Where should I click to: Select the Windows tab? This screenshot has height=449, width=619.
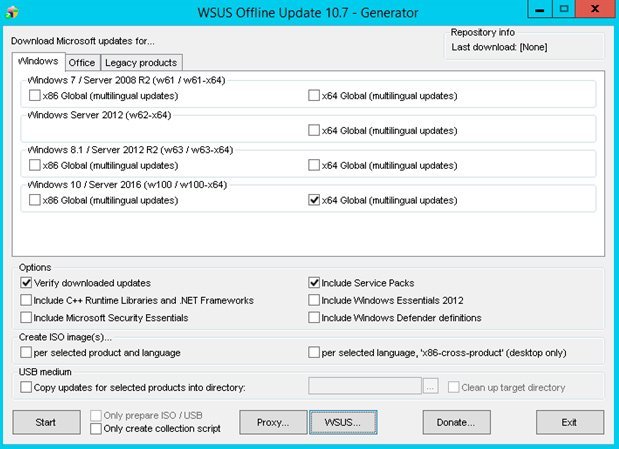pos(38,61)
